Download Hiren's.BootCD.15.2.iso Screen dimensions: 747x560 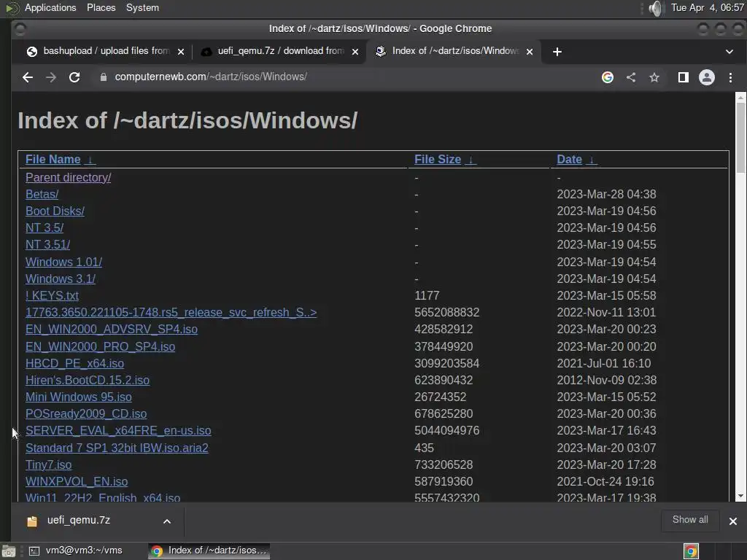88,380
